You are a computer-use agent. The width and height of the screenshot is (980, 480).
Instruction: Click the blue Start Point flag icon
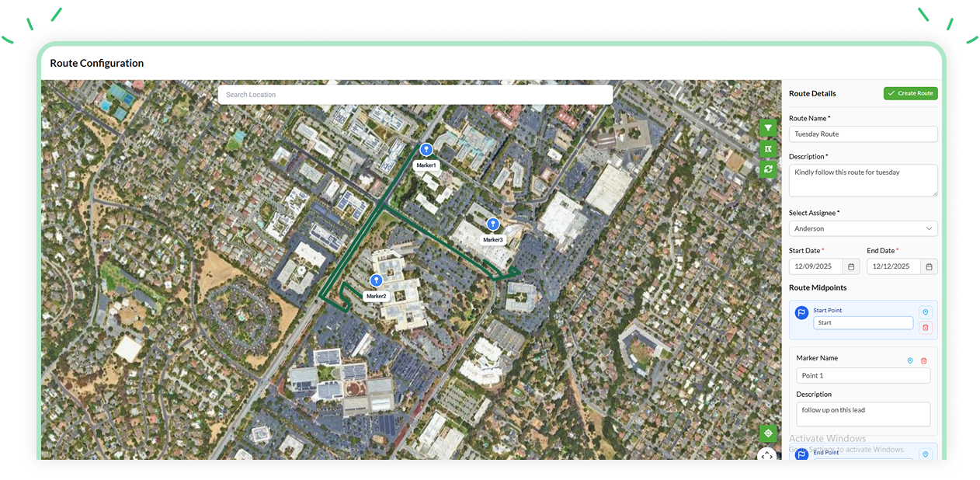[802, 313]
